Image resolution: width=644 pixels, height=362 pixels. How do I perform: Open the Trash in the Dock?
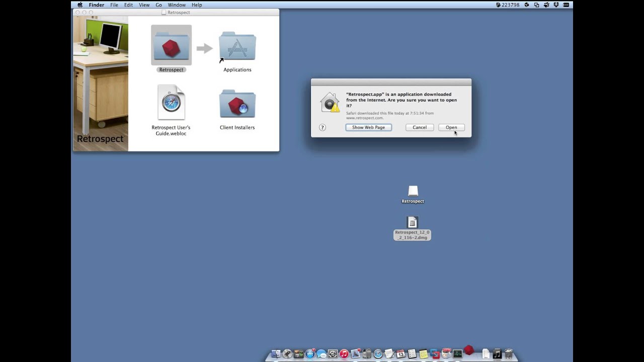[x=509, y=354]
